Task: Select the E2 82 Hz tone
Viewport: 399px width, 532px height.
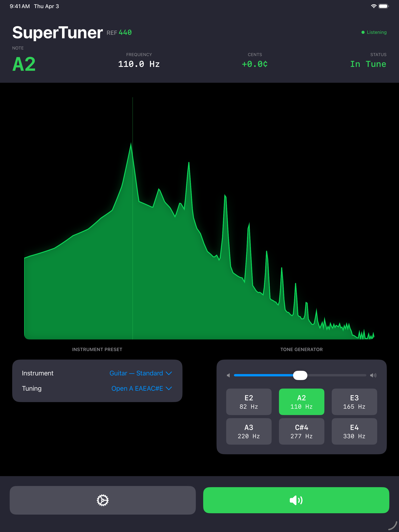Action: click(x=249, y=402)
